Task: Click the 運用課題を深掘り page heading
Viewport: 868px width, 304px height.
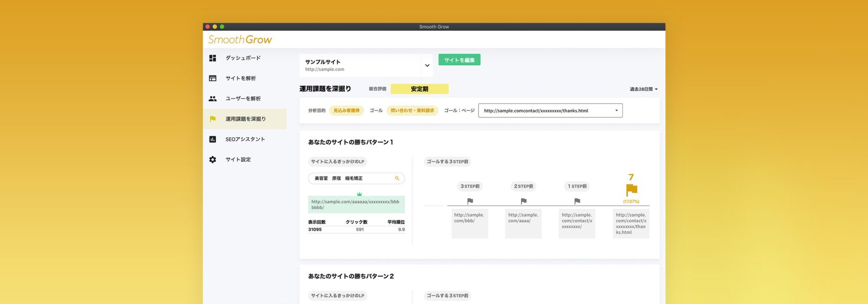Action: (325, 88)
